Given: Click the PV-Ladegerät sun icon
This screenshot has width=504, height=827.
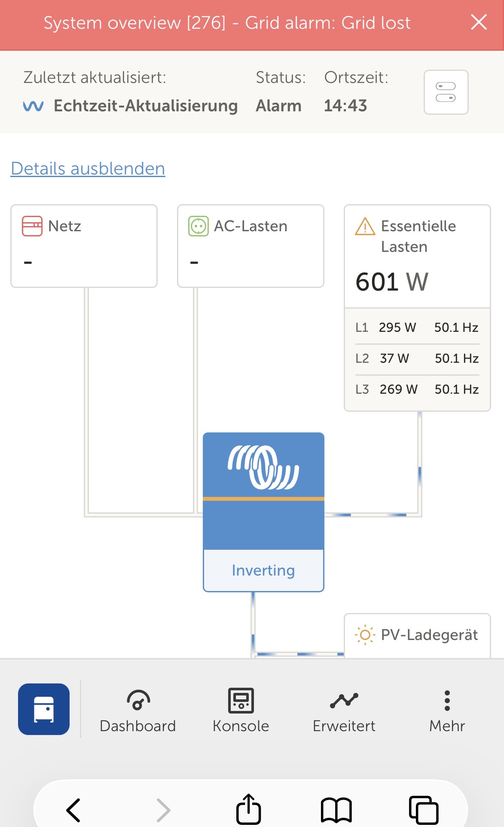Looking at the screenshot, I should pos(365,635).
